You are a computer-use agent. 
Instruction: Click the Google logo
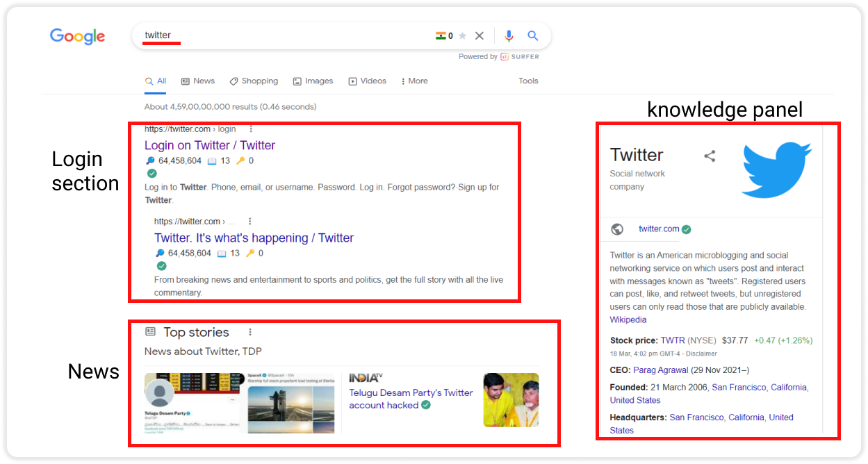click(x=77, y=36)
